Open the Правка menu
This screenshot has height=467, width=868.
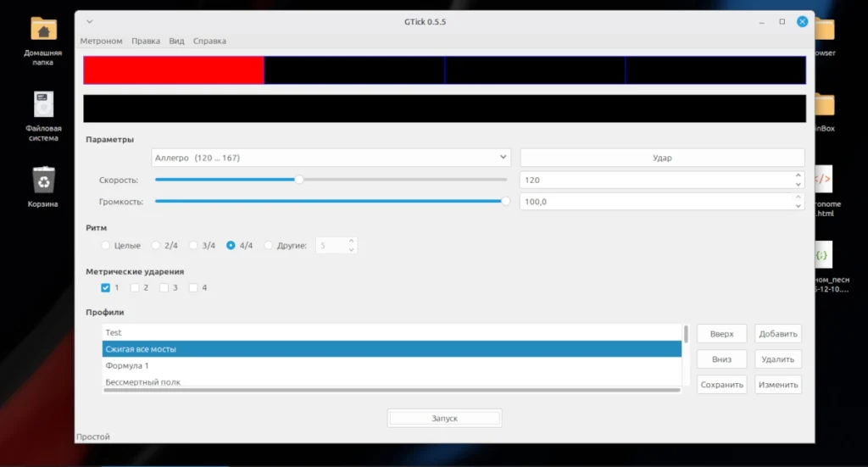pos(146,41)
